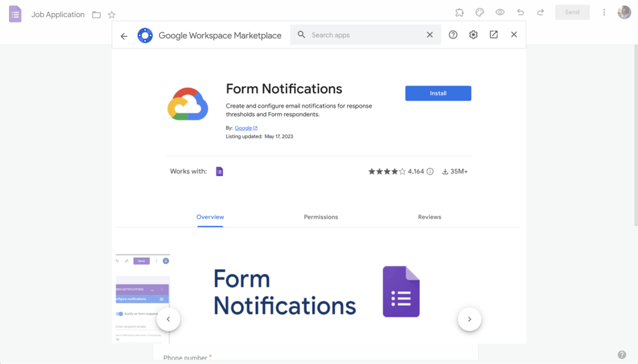This screenshot has width=638, height=364.
Task: Go back in the Marketplace dialog
Action: [124, 36]
